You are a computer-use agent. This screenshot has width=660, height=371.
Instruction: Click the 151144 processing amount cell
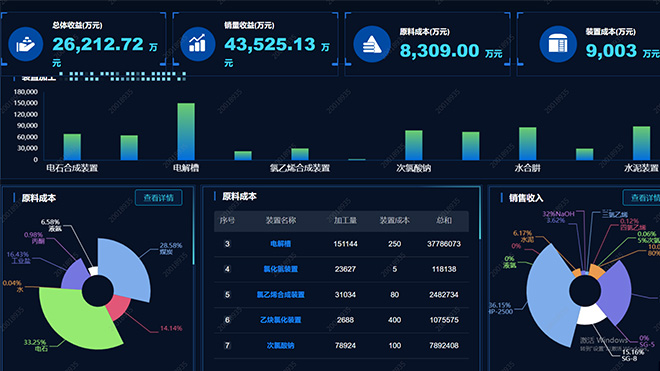[345, 244]
